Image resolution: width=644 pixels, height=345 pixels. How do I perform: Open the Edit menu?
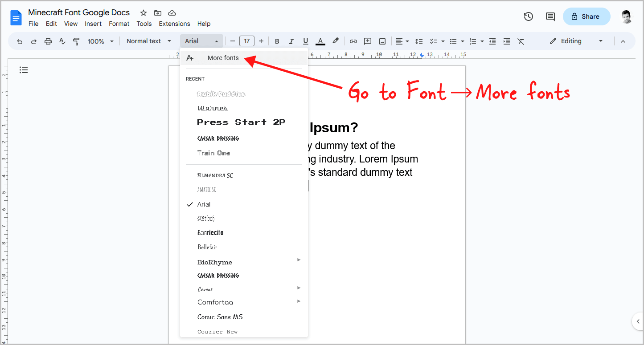[x=51, y=24]
